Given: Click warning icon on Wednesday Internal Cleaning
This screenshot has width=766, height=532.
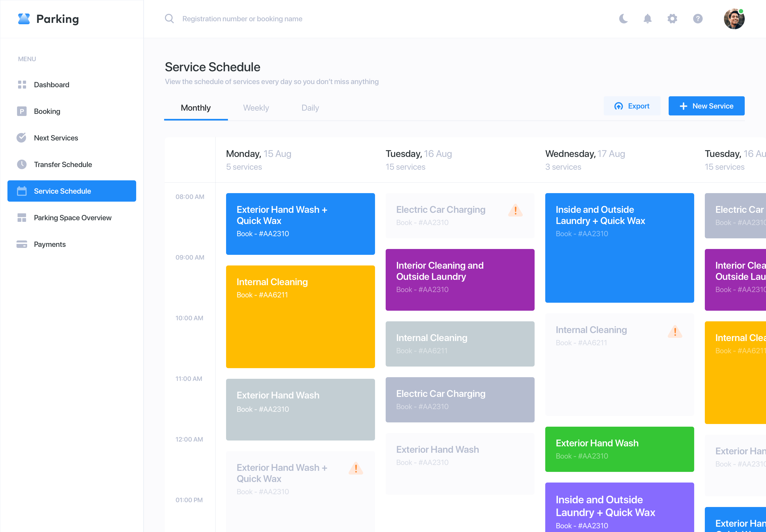Looking at the screenshot, I should [x=675, y=332].
